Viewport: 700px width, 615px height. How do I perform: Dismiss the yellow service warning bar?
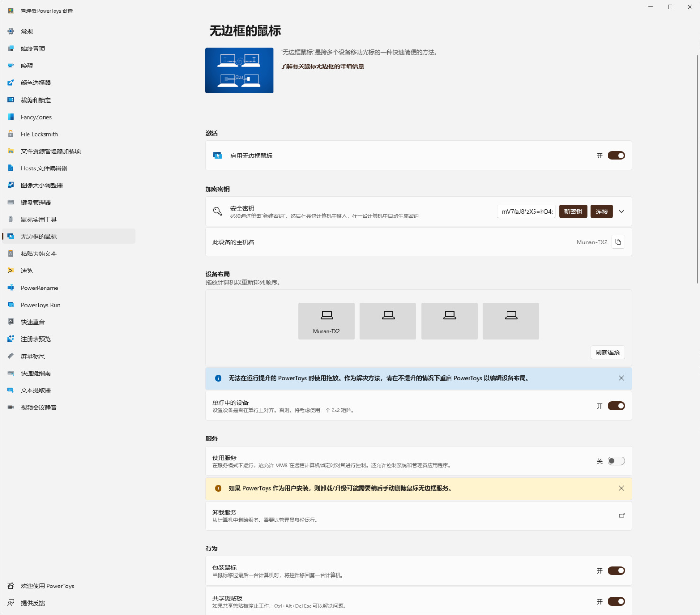click(x=621, y=488)
